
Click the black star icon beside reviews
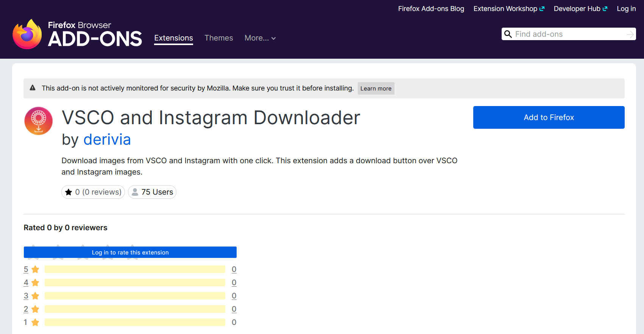coord(69,192)
